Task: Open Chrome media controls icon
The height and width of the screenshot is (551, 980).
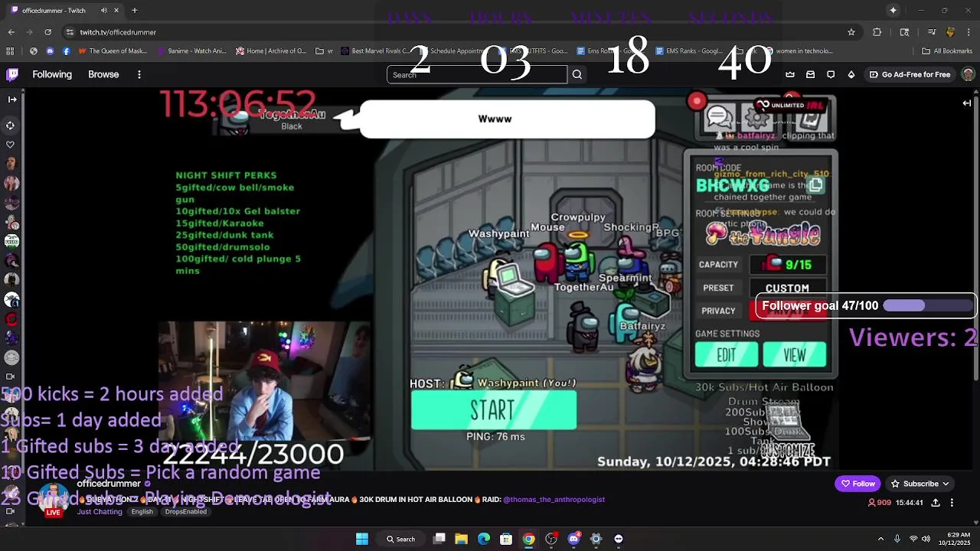Action: pyautogui.click(x=932, y=32)
